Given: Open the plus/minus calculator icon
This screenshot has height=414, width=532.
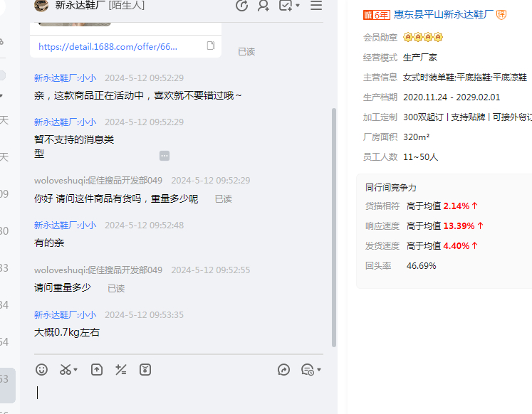Looking at the screenshot, I should (x=121, y=370).
